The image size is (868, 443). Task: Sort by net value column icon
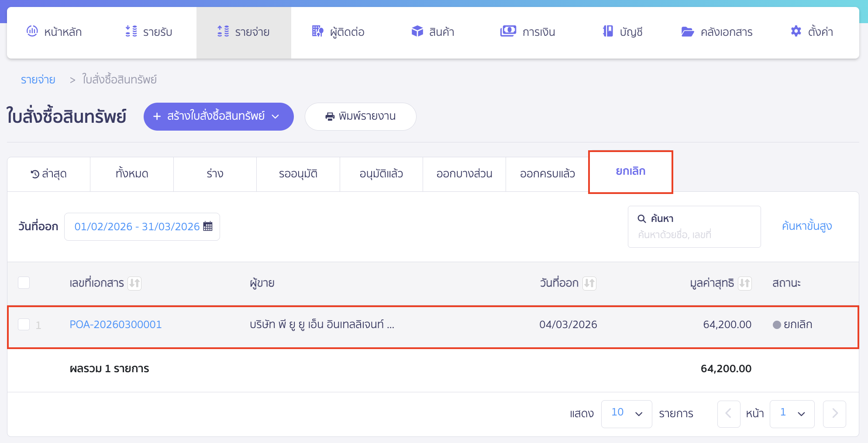tap(744, 283)
